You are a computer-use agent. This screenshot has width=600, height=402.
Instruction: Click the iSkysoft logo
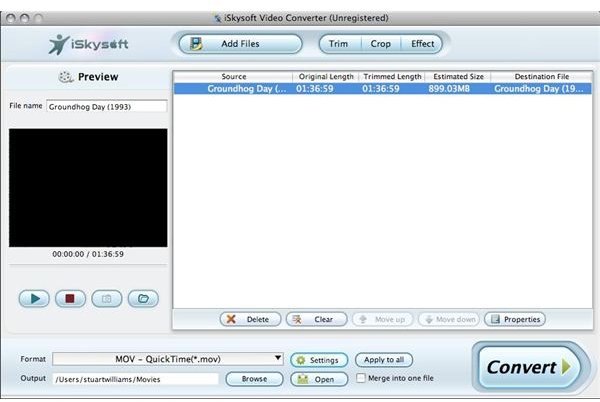click(88, 44)
